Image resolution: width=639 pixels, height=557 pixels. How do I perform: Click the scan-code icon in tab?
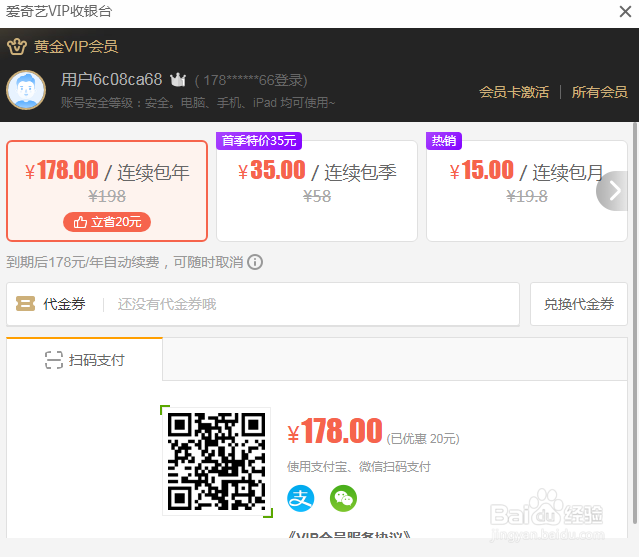coord(54,360)
